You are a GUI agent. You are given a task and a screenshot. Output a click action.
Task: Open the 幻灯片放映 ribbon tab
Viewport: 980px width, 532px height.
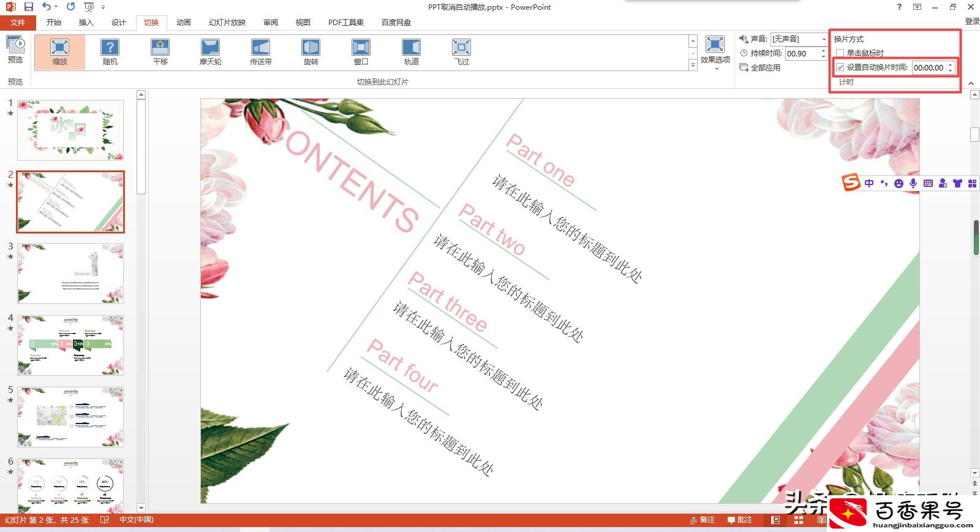coord(227,22)
